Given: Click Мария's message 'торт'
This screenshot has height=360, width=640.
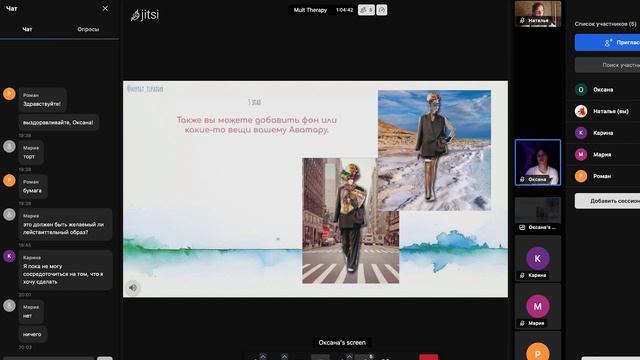Looking at the screenshot, I should tap(31, 152).
